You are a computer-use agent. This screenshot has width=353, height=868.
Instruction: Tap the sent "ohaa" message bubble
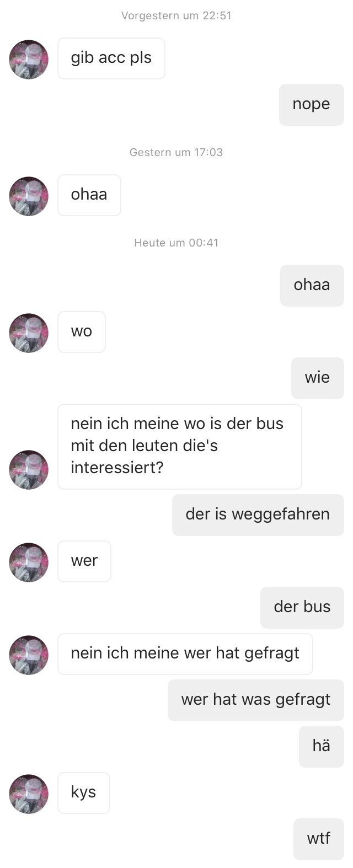click(312, 286)
